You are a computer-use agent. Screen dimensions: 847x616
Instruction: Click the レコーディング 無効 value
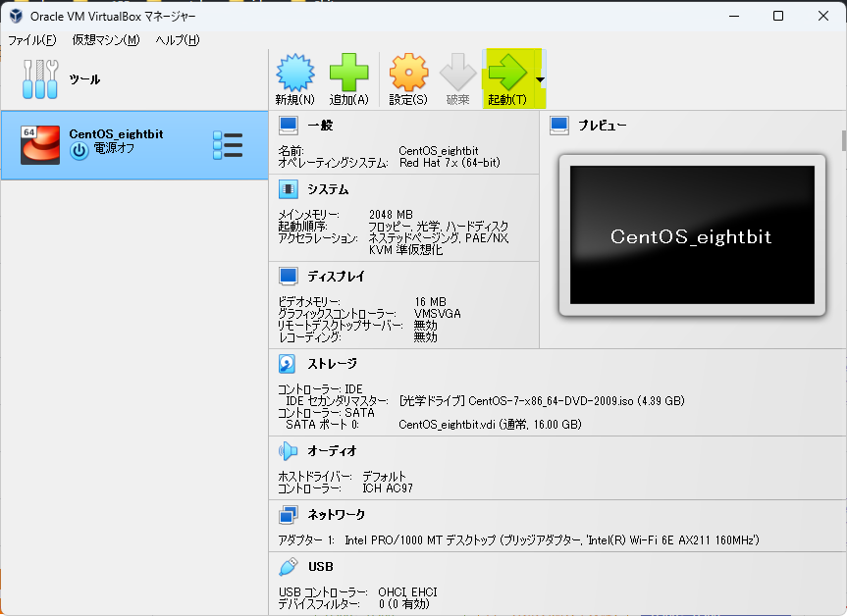click(425, 337)
